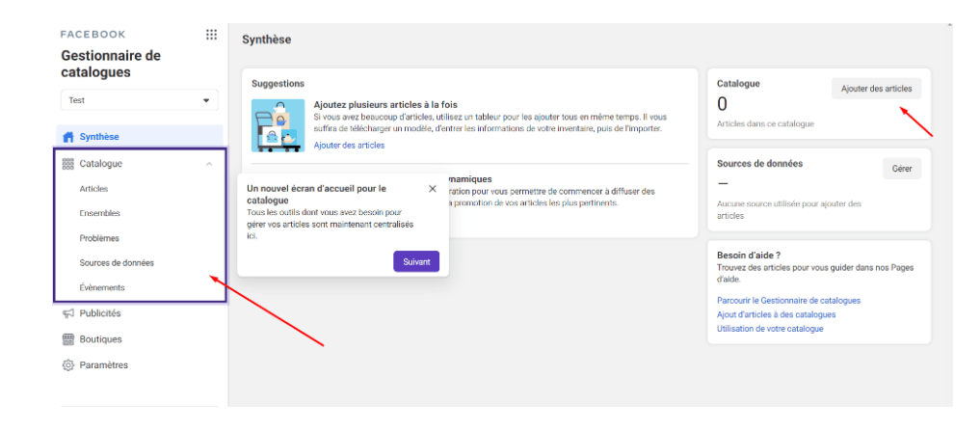Click the Paramètres gear icon

coord(67,365)
